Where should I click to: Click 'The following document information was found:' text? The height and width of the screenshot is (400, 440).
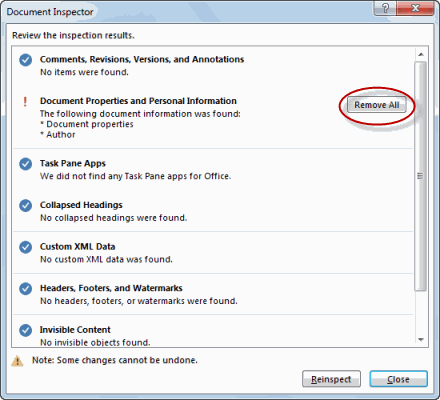pos(140,114)
